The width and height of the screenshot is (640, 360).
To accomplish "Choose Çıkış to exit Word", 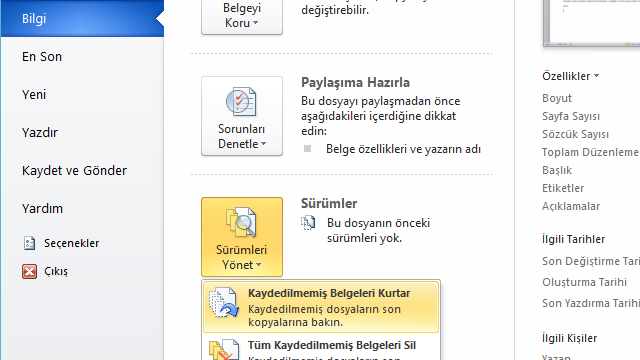I will [x=56, y=271].
